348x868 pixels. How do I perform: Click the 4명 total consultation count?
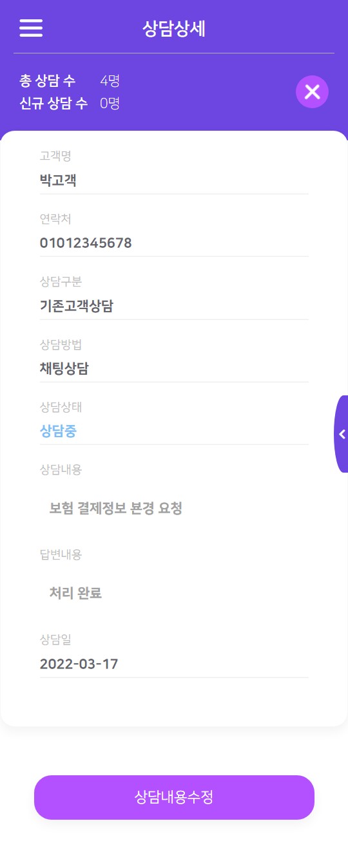click(110, 81)
